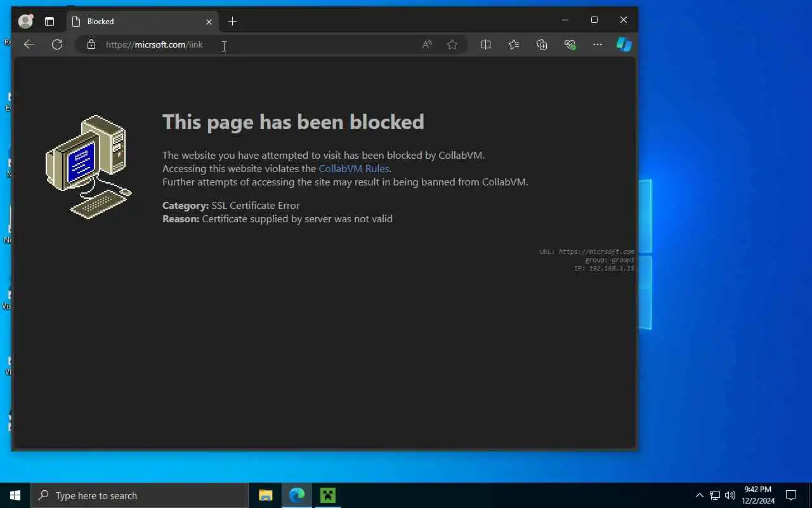Viewport: 812px width, 508px height.
Task: Click the 'Reason: Certificate supplied by server' line
Action: tap(277, 218)
